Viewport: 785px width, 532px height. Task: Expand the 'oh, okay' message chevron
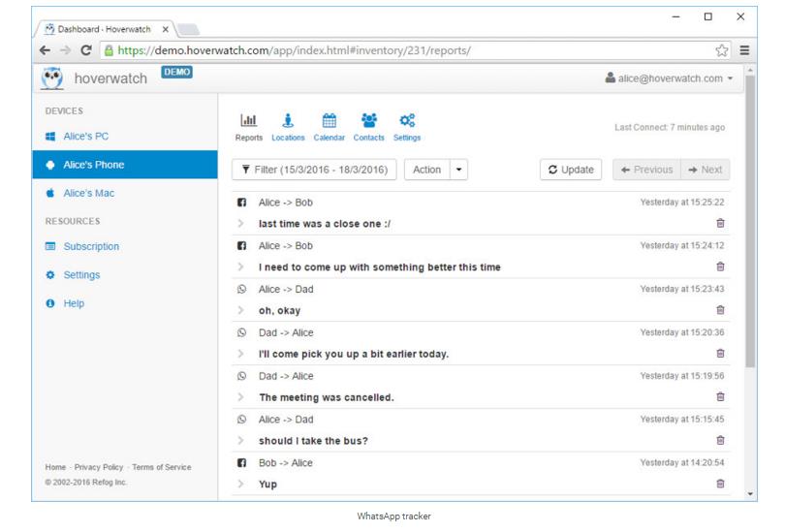click(240, 310)
